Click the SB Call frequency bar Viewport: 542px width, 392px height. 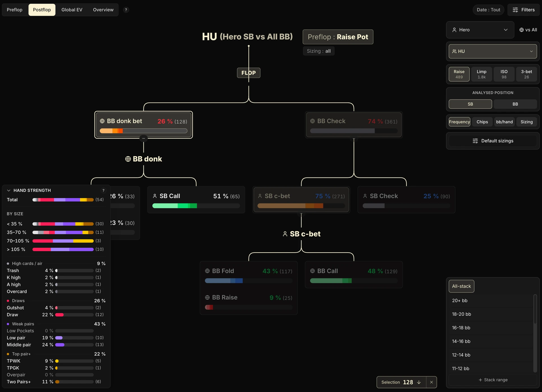click(x=196, y=206)
